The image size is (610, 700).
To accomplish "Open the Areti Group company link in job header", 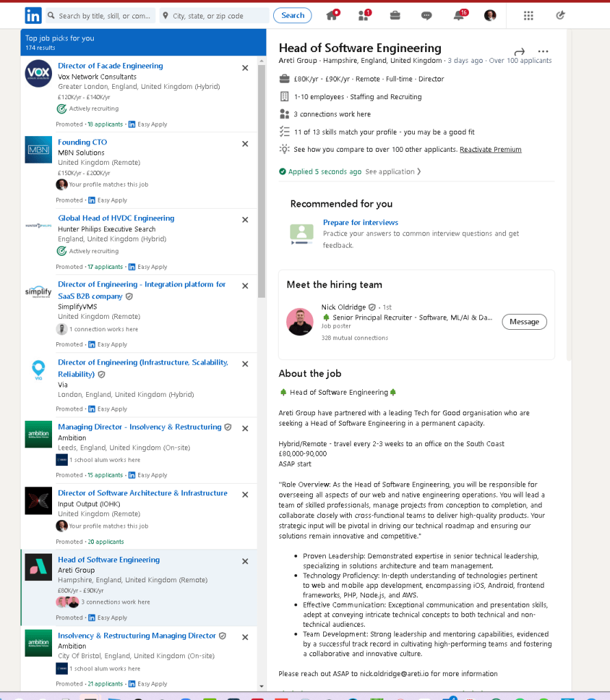I will click(x=298, y=61).
